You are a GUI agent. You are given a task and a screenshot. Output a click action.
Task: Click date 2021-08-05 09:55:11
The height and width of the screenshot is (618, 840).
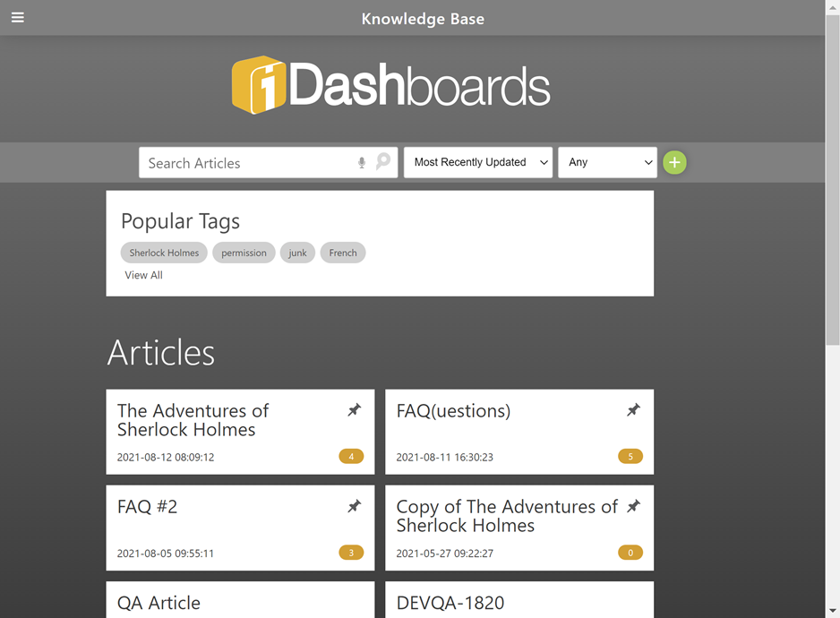166,554
